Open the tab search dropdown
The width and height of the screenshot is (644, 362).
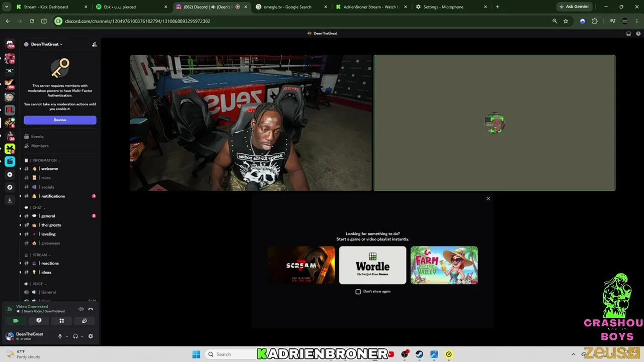(x=7, y=7)
